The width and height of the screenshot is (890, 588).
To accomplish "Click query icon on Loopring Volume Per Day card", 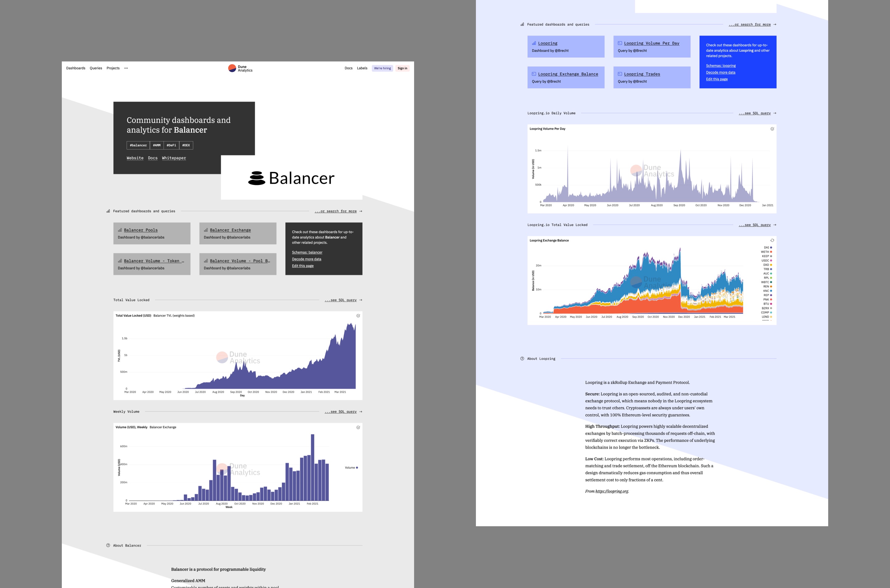I will (620, 43).
